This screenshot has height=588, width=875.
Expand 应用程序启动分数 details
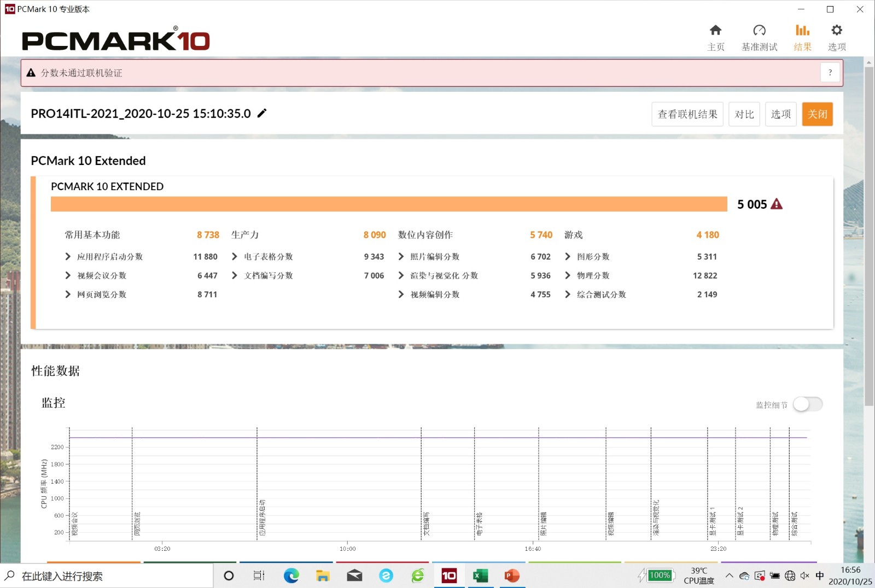tap(67, 256)
